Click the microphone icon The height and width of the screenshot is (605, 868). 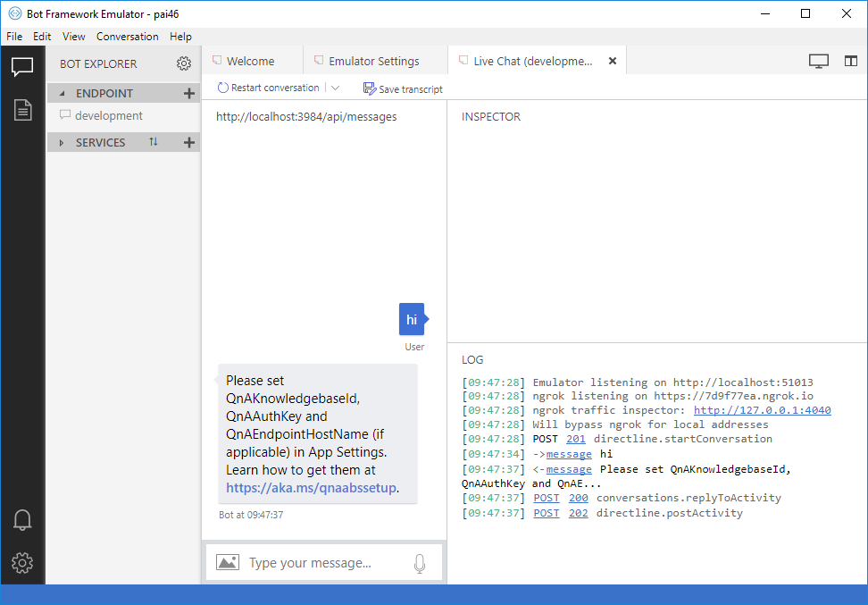click(420, 564)
